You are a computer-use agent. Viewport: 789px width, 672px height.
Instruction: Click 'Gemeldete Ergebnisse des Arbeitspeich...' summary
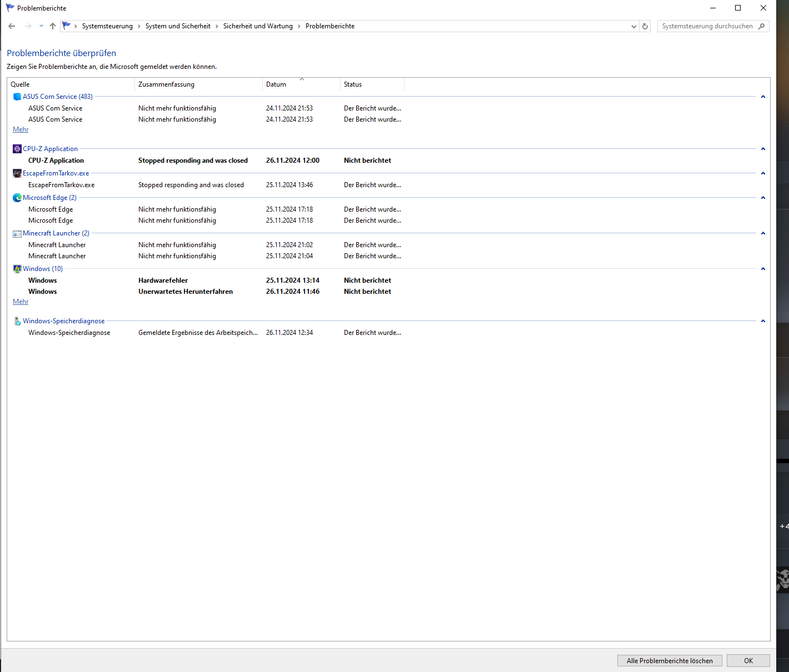(x=198, y=333)
